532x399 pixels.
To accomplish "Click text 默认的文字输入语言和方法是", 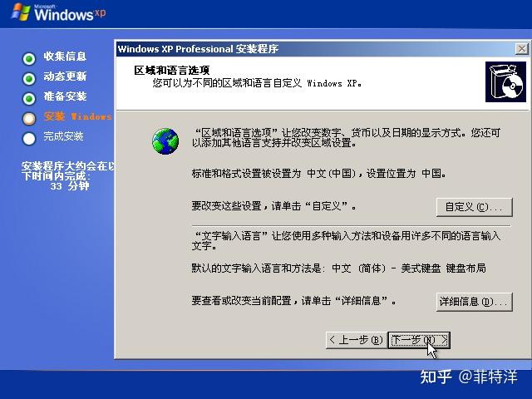I will point(258,268).
